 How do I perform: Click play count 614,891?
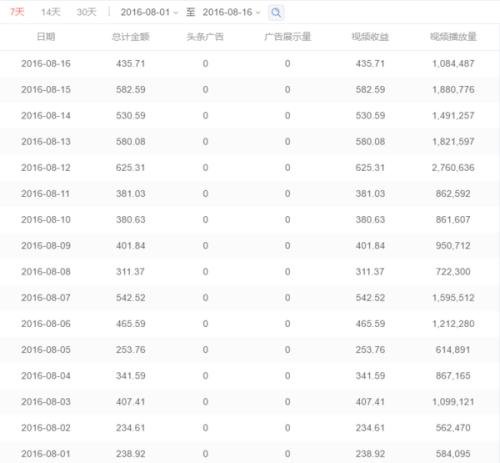click(453, 350)
